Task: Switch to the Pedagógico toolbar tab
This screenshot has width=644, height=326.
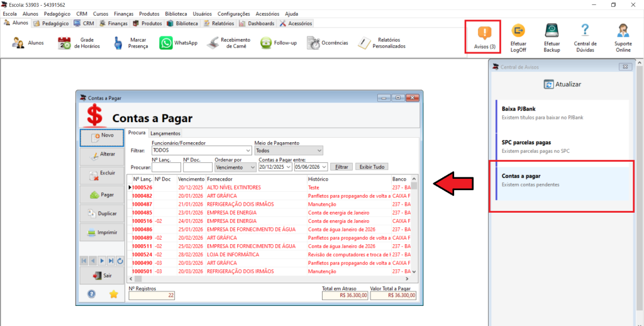Action: pyautogui.click(x=52, y=23)
